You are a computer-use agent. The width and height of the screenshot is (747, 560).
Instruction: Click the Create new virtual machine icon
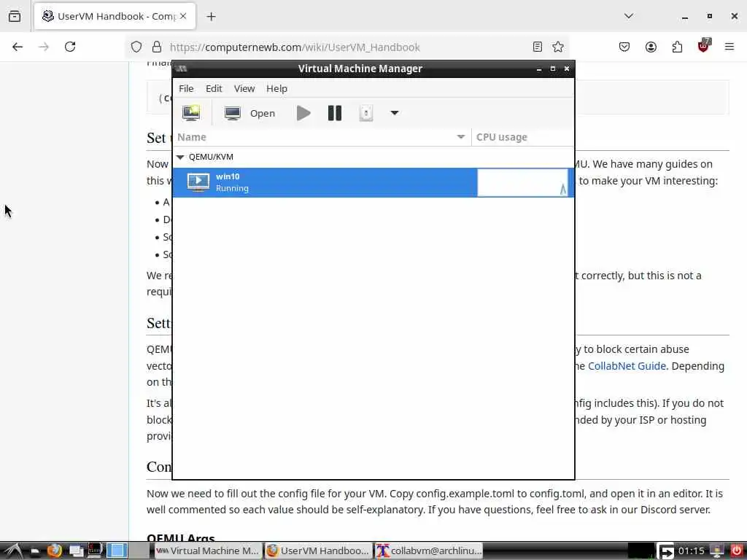pyautogui.click(x=191, y=113)
